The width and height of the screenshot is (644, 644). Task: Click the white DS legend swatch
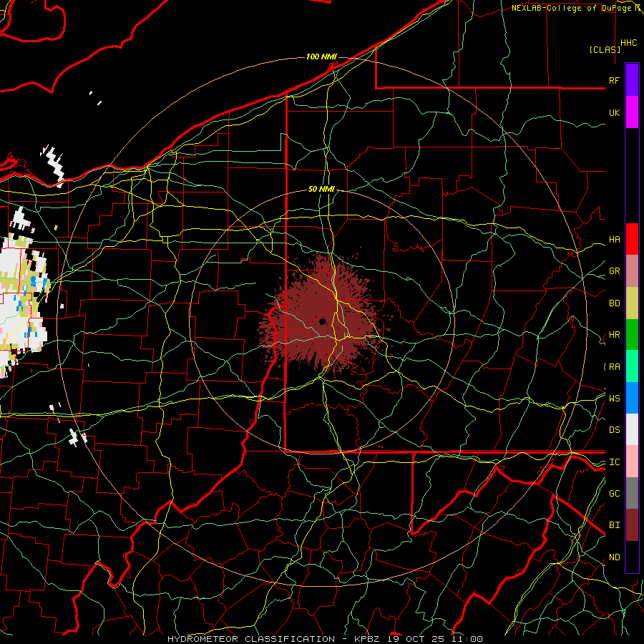632,429
